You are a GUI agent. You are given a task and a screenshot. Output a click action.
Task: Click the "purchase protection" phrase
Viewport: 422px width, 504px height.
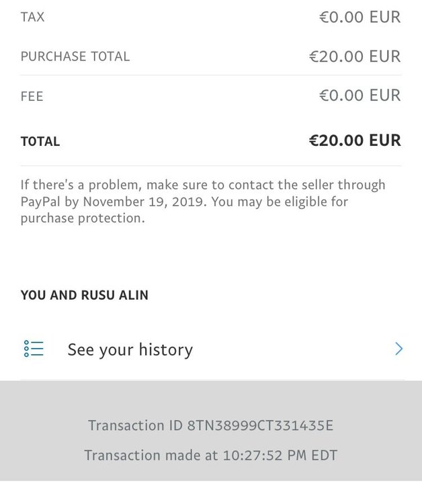81,219
